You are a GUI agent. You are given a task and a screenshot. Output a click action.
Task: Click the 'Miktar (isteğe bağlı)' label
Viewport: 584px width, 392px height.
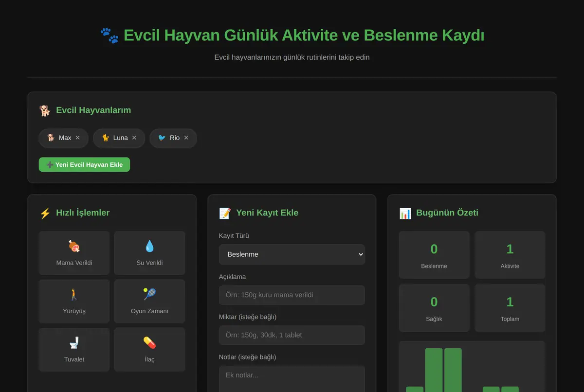(248, 317)
